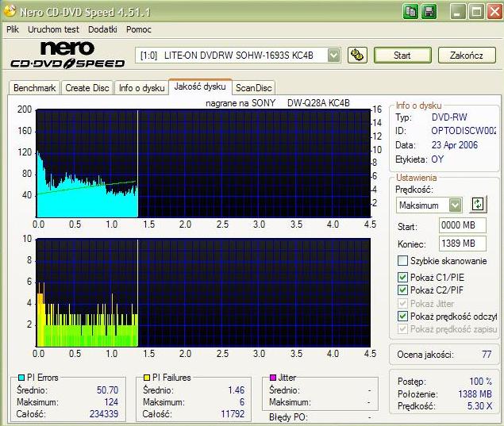This screenshot has height=426, width=504.
Task: Open the Maksimum speed dropdown
Action: point(455,205)
